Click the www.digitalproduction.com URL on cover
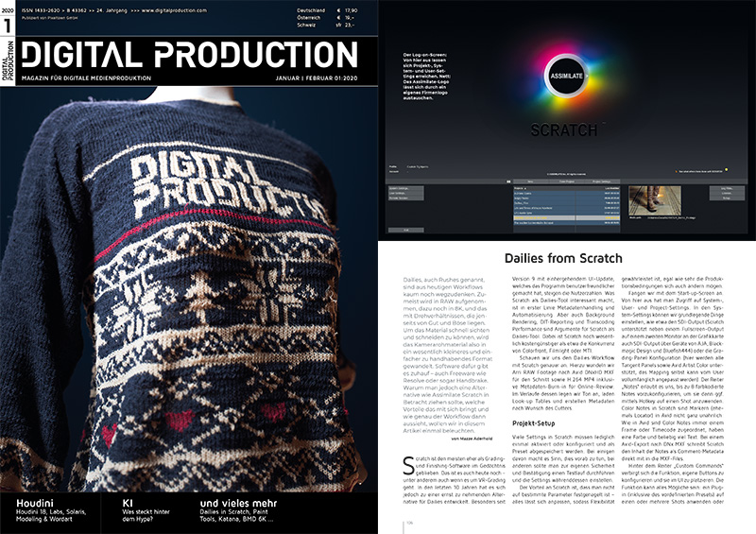 (x=174, y=10)
